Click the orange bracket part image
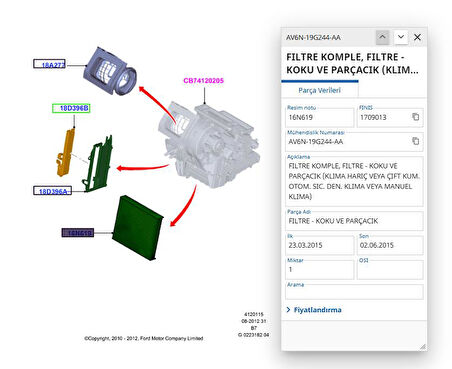Viewport: 452px width, 369px height. (65, 153)
